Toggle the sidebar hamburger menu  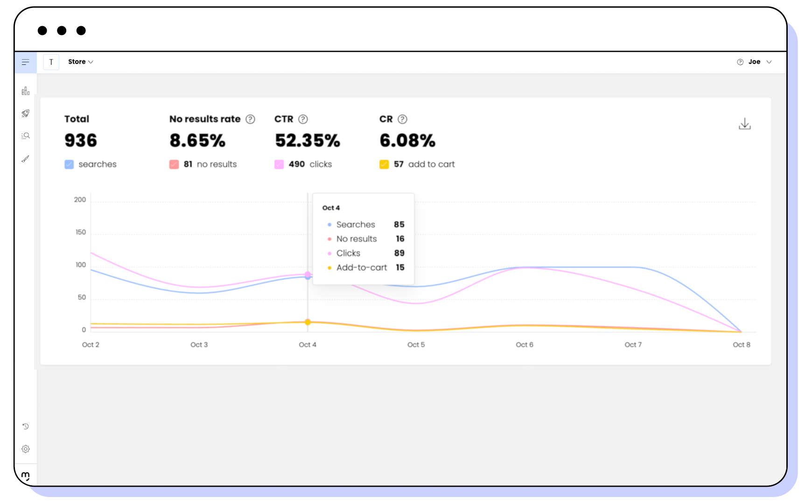[26, 62]
